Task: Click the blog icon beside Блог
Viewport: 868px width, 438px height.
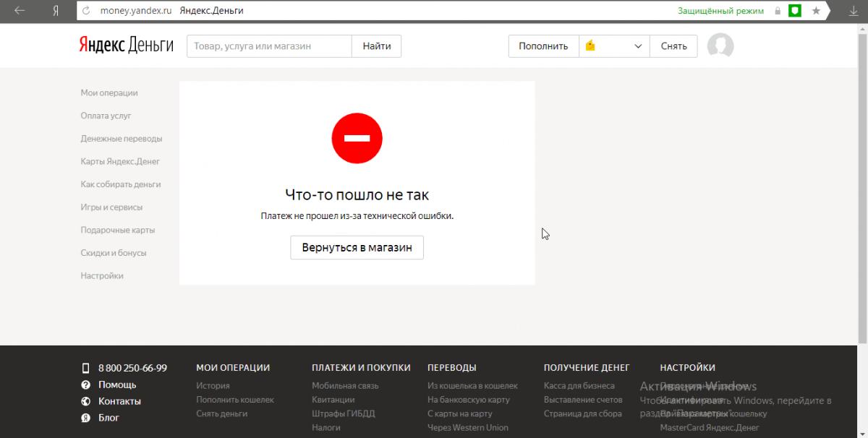Action: (x=85, y=418)
